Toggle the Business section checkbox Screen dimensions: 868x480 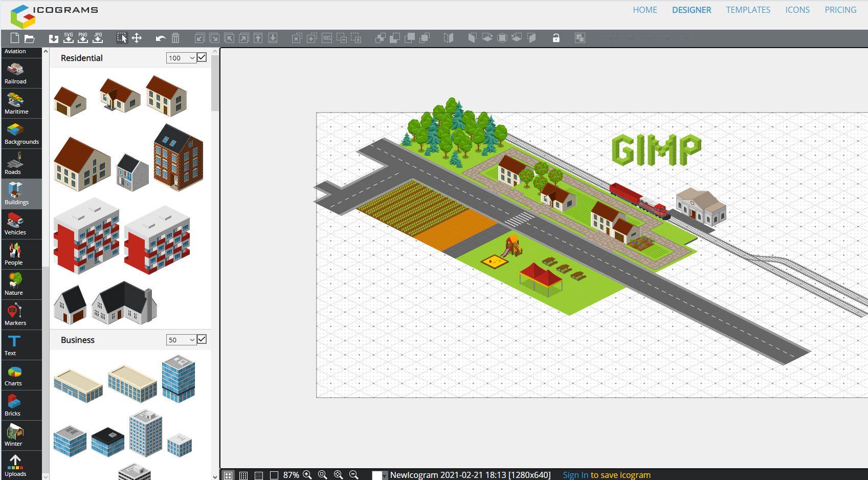pos(202,339)
